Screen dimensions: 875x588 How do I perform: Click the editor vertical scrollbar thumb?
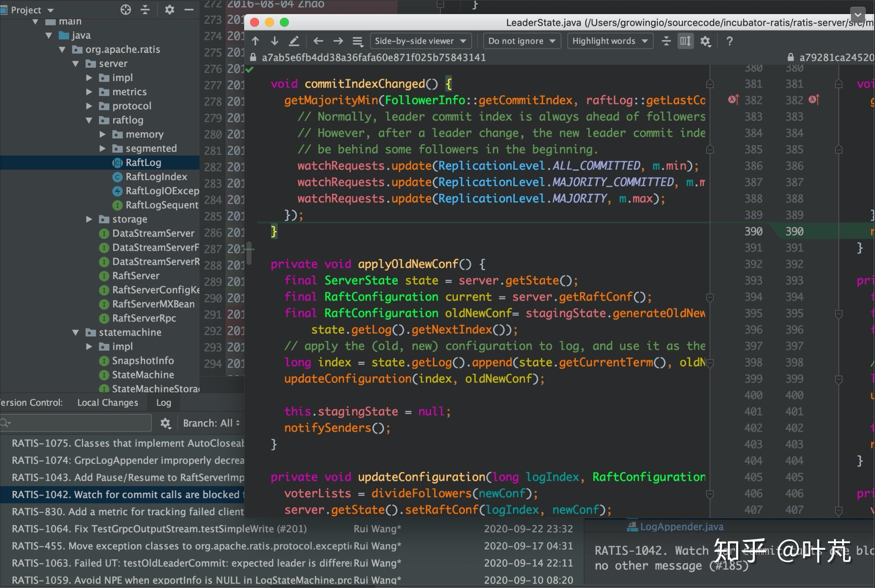(249, 253)
